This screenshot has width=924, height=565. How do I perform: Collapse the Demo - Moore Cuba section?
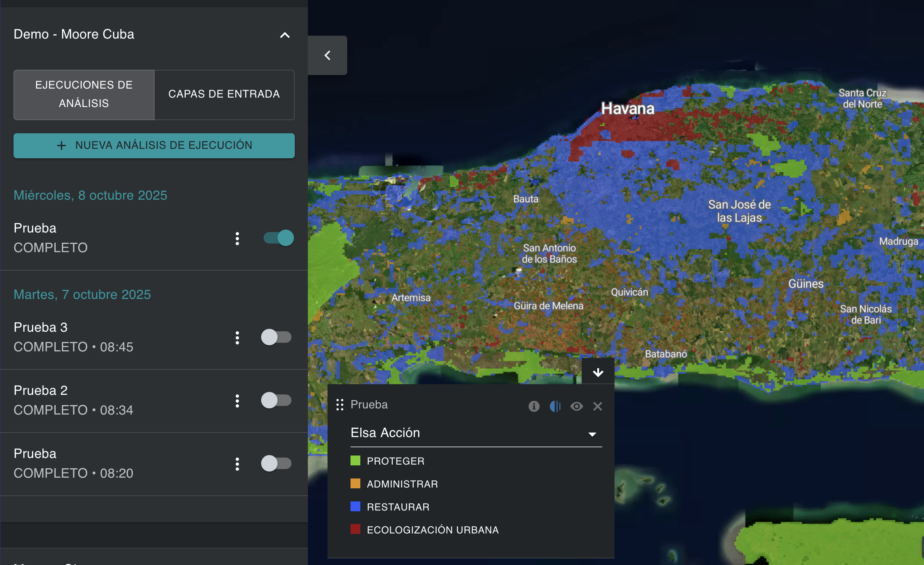click(x=285, y=35)
